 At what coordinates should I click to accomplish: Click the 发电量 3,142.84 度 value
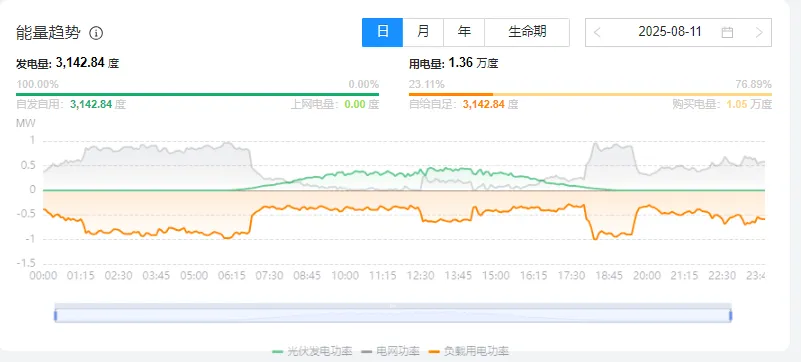tap(67, 63)
